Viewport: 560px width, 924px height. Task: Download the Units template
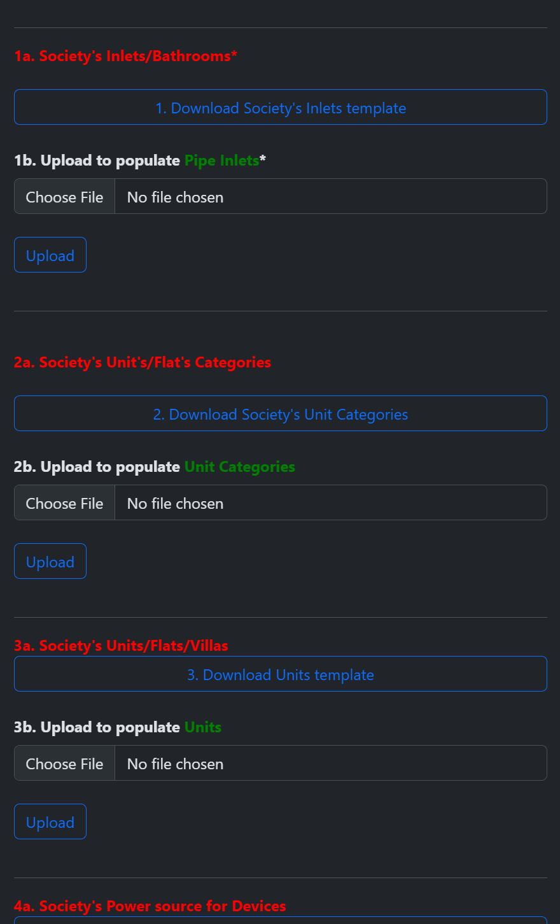click(x=281, y=674)
